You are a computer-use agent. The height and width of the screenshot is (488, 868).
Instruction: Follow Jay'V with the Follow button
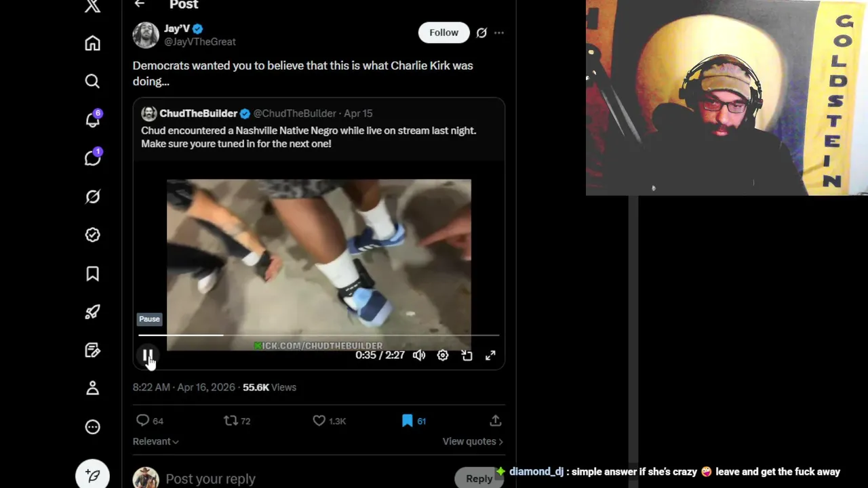coord(443,33)
